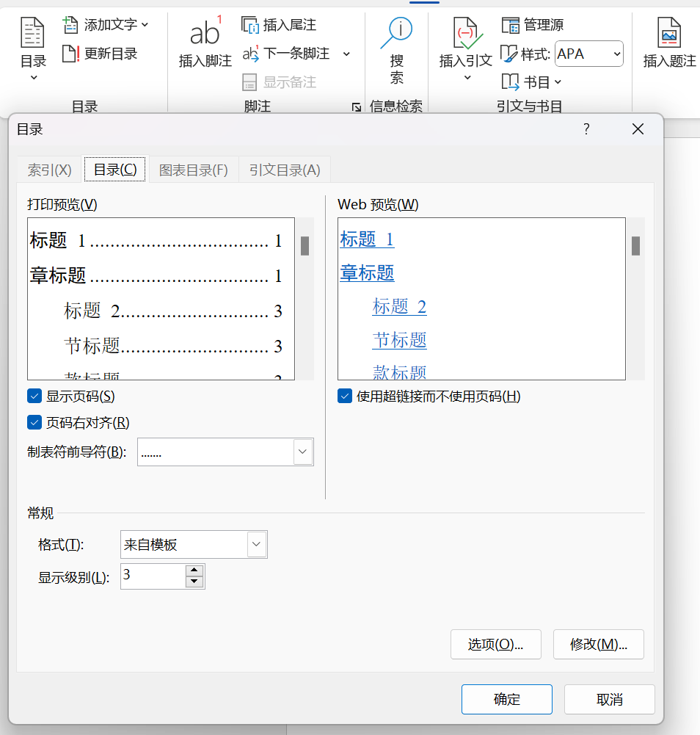Click the 插入引文 citation icon
Image resolution: width=700 pixels, height=735 pixels.
(x=465, y=35)
